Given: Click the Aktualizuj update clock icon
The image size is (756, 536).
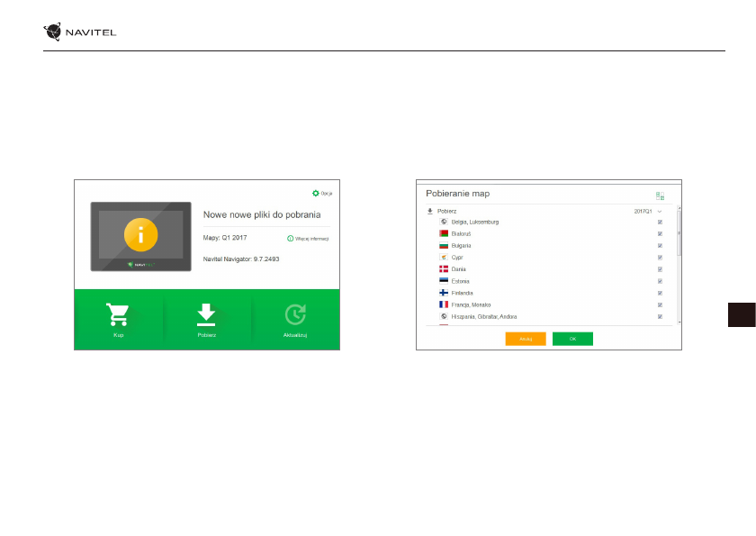Looking at the screenshot, I should (x=295, y=314).
